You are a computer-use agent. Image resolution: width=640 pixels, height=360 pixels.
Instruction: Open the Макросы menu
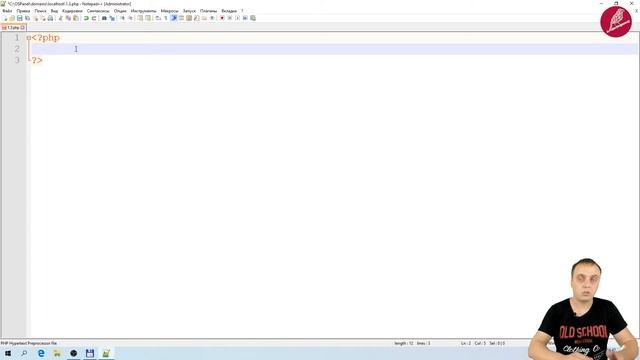pos(169,11)
